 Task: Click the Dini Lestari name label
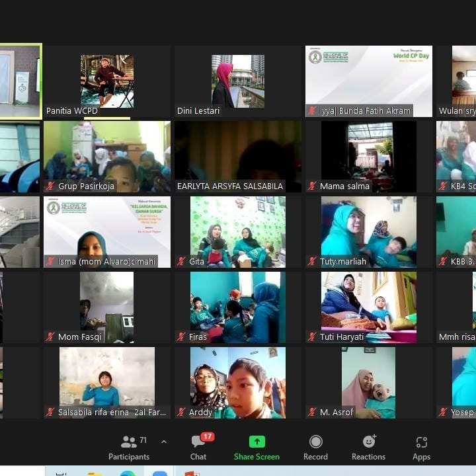pyautogui.click(x=198, y=111)
